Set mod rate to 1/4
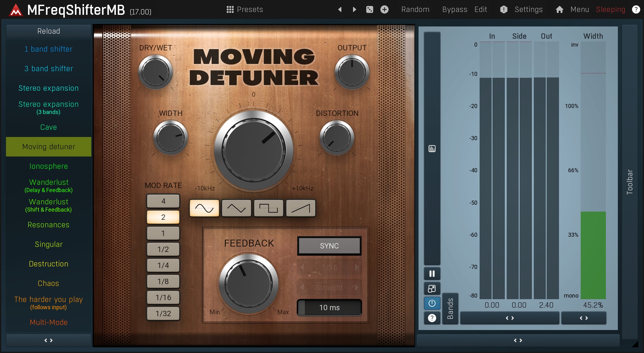The width and height of the screenshot is (644, 353). click(163, 265)
